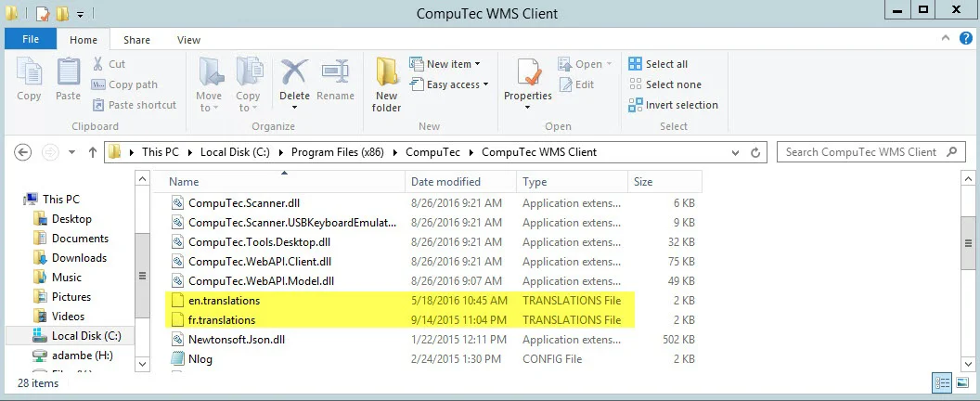Switch to large icons view in status bar
980x401 pixels.
pyautogui.click(x=961, y=382)
